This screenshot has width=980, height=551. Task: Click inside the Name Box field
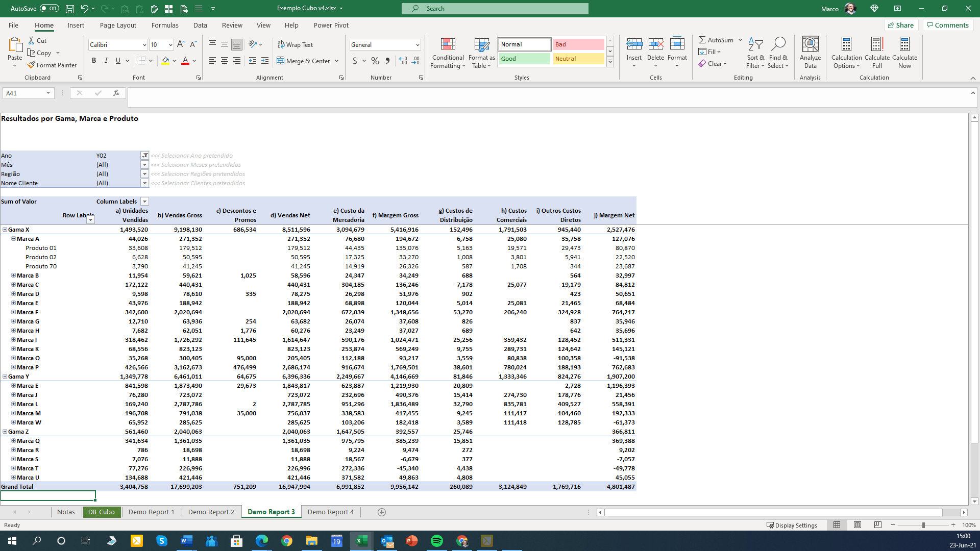(x=24, y=93)
